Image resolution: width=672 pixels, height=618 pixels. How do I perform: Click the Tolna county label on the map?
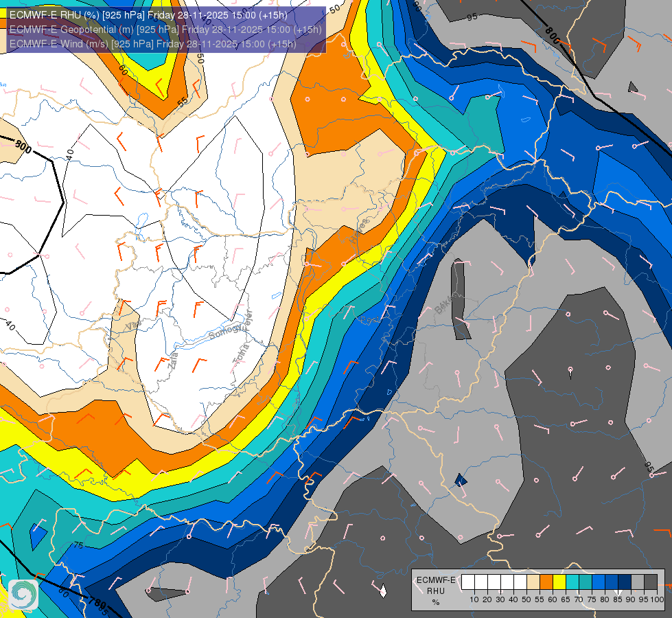click(x=241, y=354)
